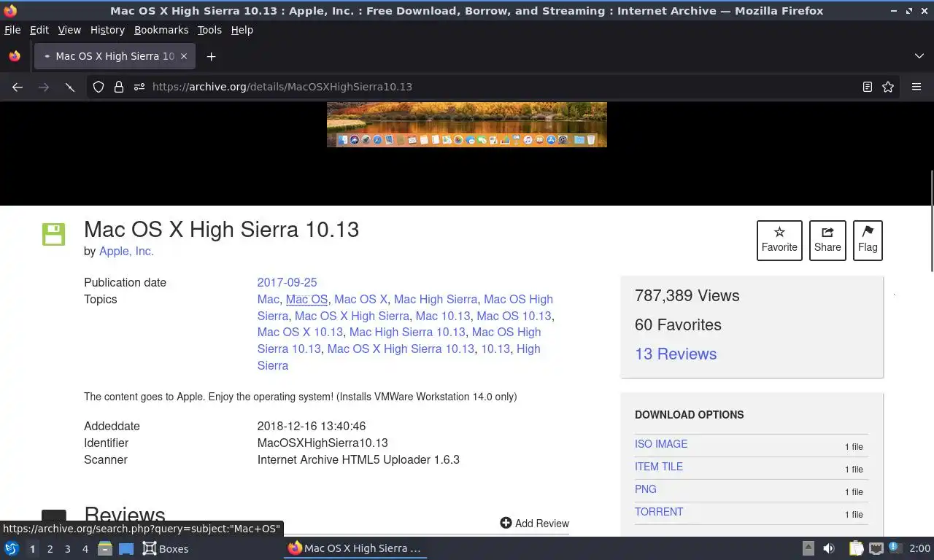Download the ISO IMAGE option
Viewport: 934px width, 560px height.
pos(661,444)
